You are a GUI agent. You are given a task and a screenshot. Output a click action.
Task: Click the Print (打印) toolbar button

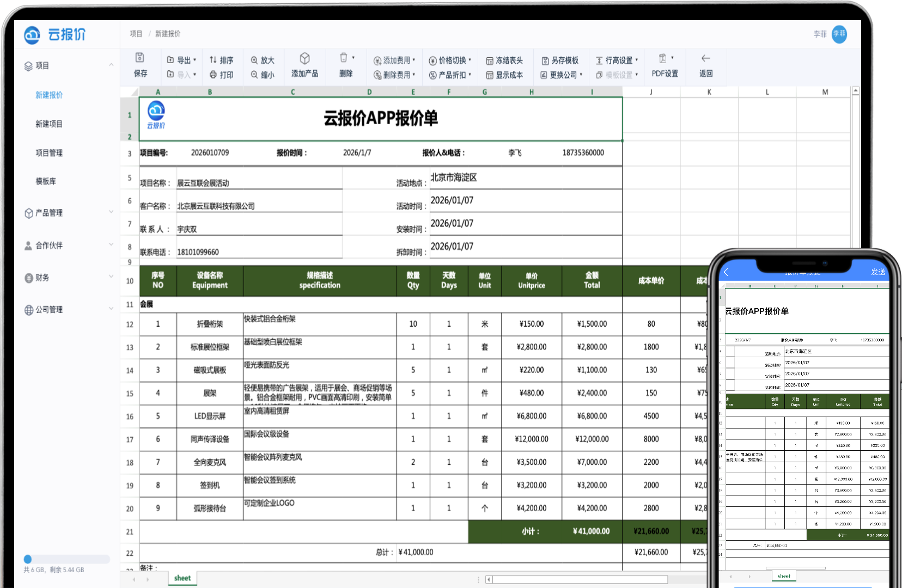coord(221,75)
